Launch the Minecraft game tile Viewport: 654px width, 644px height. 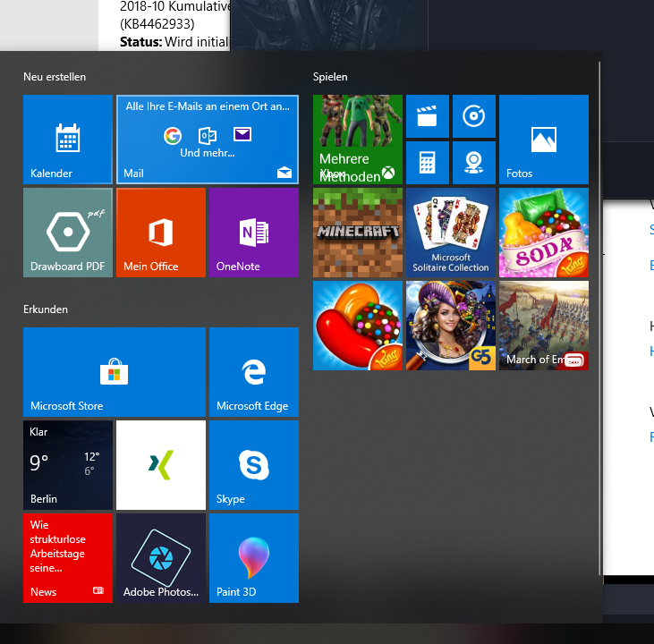(x=358, y=233)
